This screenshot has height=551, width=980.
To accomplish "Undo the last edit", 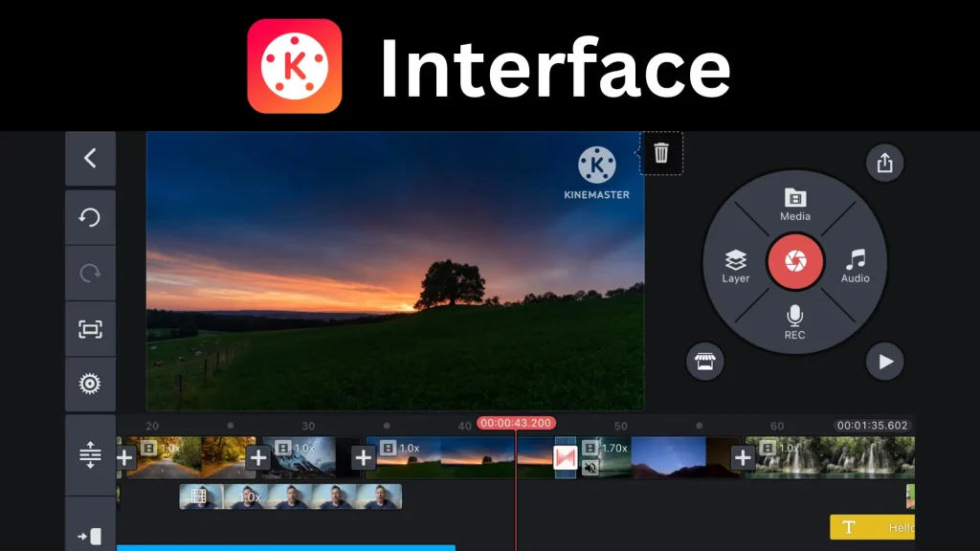I will click(x=90, y=217).
